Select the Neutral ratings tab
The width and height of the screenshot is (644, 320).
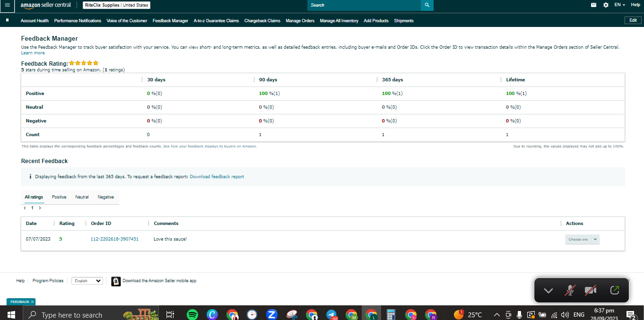click(82, 197)
